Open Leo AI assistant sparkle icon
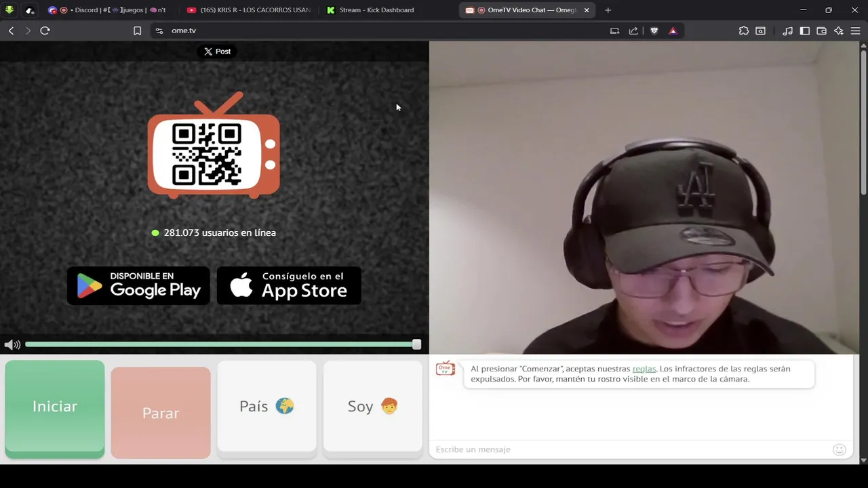This screenshot has height=488, width=868. [x=838, y=30]
